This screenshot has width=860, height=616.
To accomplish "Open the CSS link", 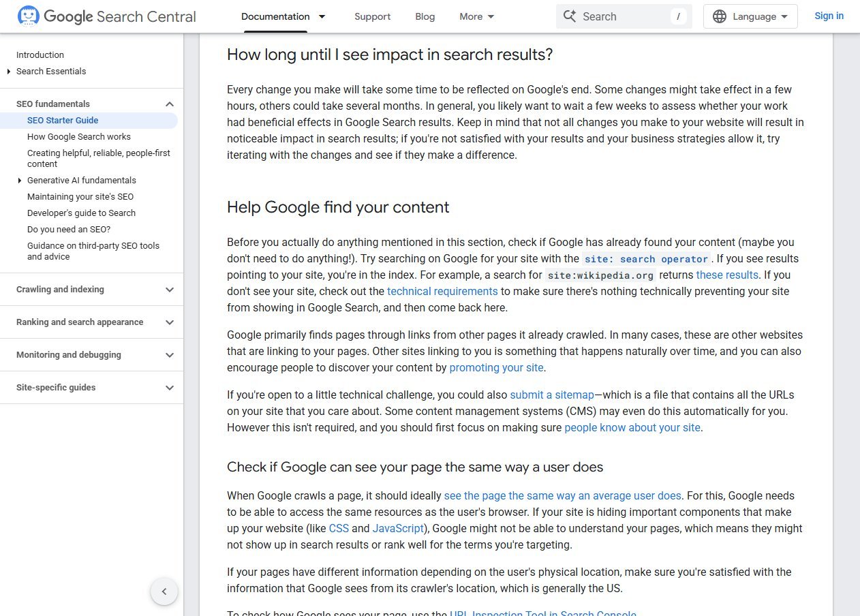I will (x=339, y=529).
